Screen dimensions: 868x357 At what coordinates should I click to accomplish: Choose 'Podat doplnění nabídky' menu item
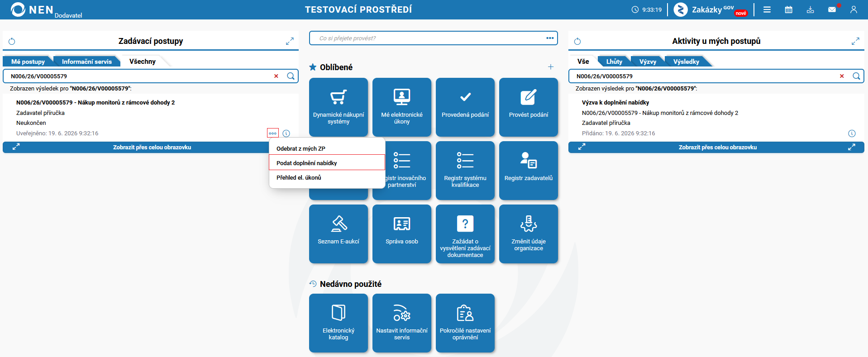pos(327,163)
